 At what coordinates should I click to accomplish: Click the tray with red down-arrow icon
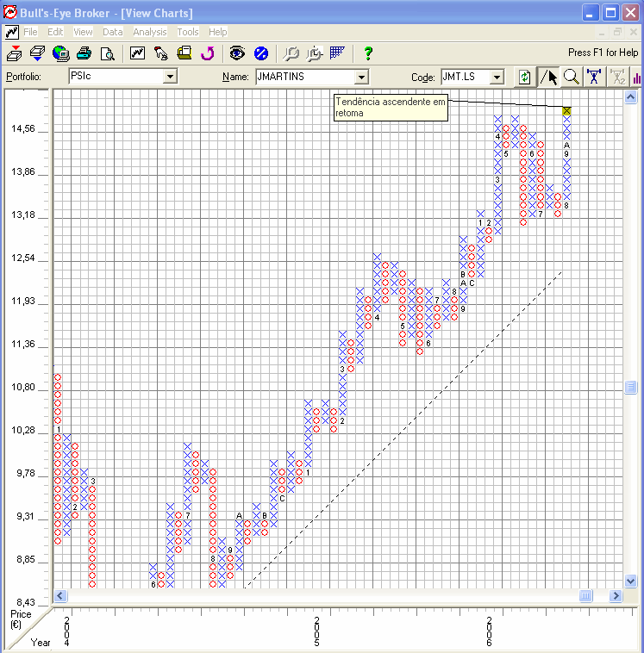coord(15,53)
